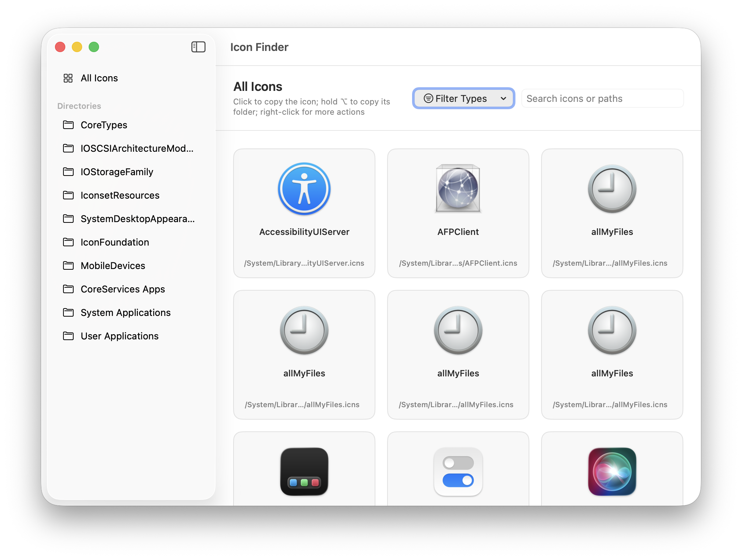Open the Filter Types dropdown

tap(464, 98)
